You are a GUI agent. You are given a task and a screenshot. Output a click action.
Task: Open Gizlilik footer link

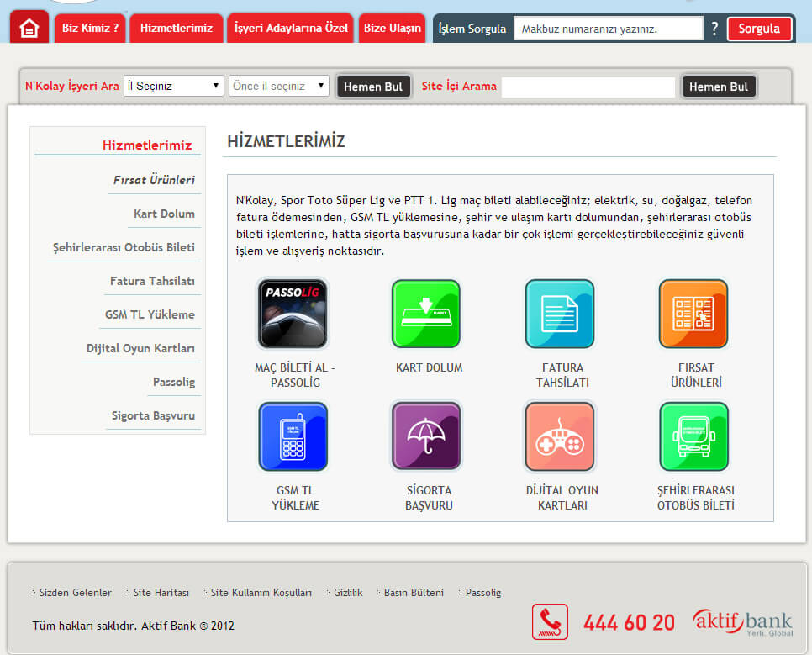(348, 592)
